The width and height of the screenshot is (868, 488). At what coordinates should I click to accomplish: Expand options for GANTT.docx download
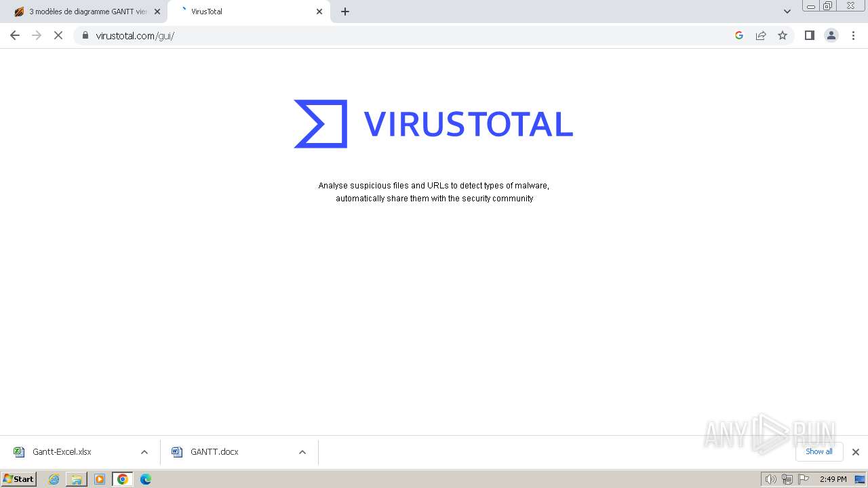click(x=302, y=452)
